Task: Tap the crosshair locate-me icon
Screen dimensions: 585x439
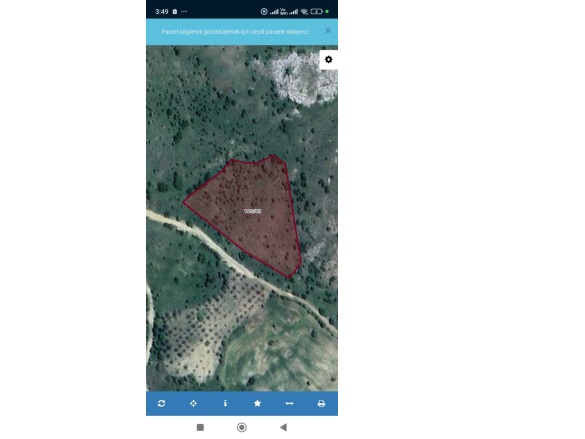Action: tap(193, 404)
